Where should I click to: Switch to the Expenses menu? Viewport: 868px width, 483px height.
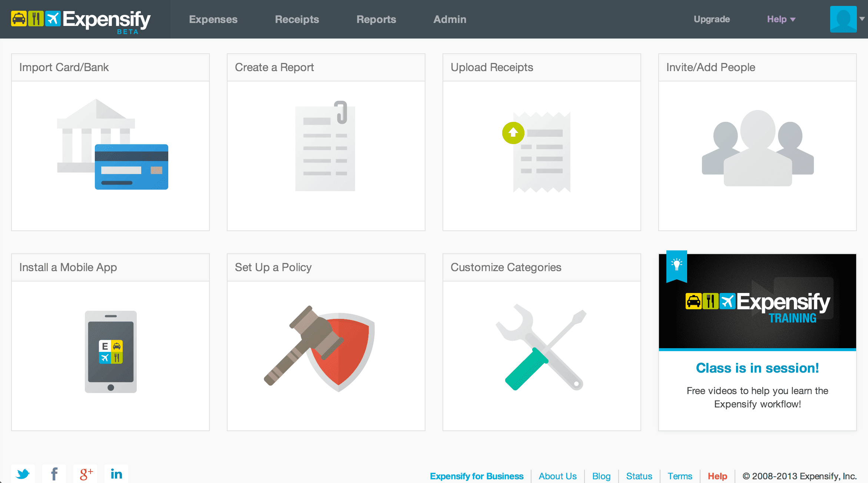click(213, 19)
